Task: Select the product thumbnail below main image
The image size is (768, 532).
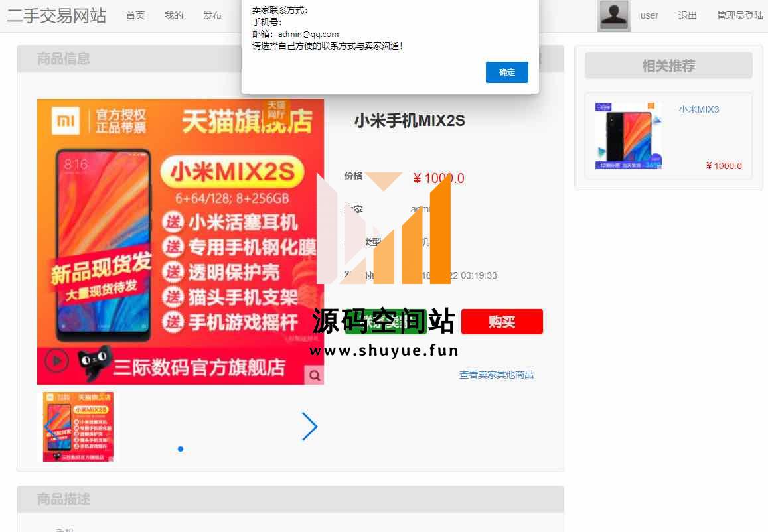Action: (x=78, y=427)
